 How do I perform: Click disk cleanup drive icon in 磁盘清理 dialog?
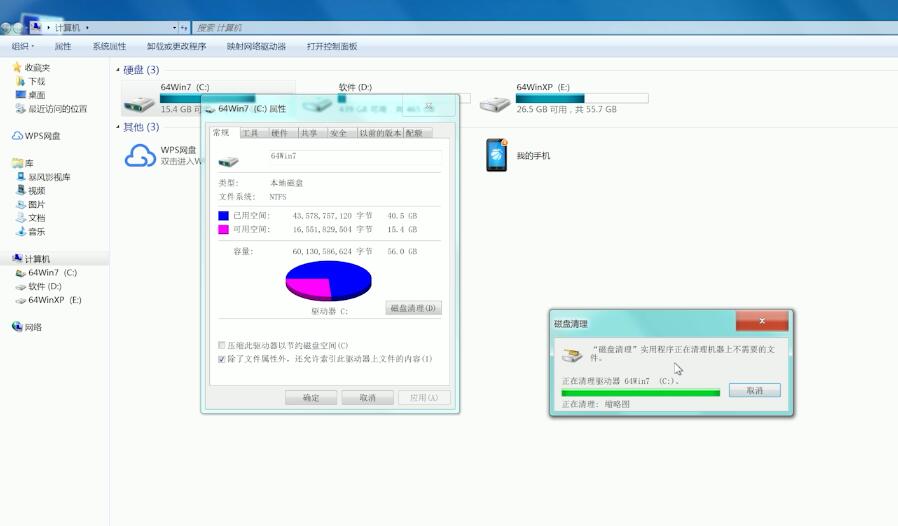(x=572, y=355)
